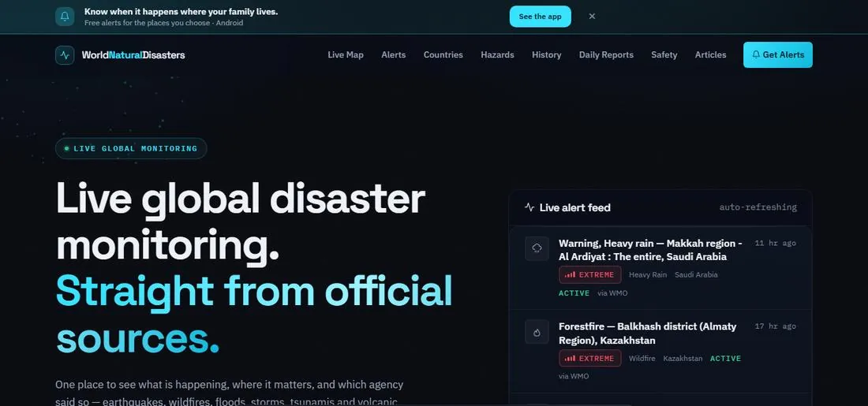The height and width of the screenshot is (406, 868).
Task: Click via WMO source on Makkah alert
Action: pyautogui.click(x=612, y=293)
